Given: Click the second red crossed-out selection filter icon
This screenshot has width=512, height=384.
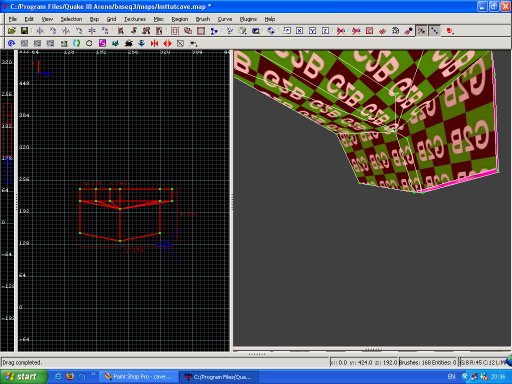Looking at the screenshot, I should click(x=356, y=31).
